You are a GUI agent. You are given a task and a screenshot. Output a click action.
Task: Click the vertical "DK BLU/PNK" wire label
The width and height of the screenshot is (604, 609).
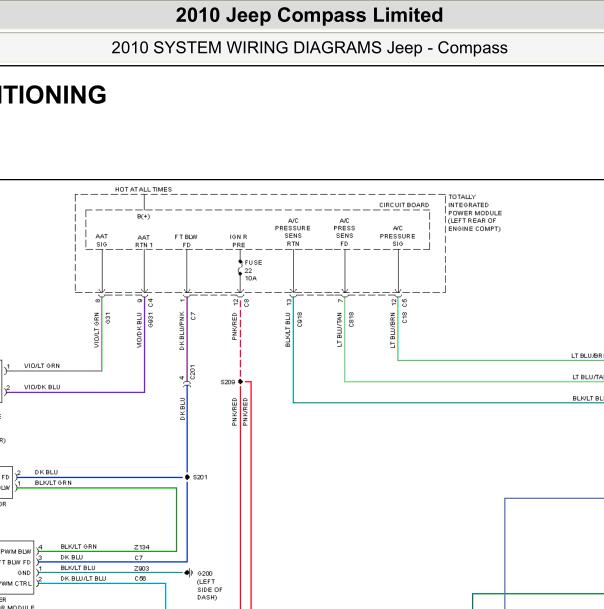[182, 331]
